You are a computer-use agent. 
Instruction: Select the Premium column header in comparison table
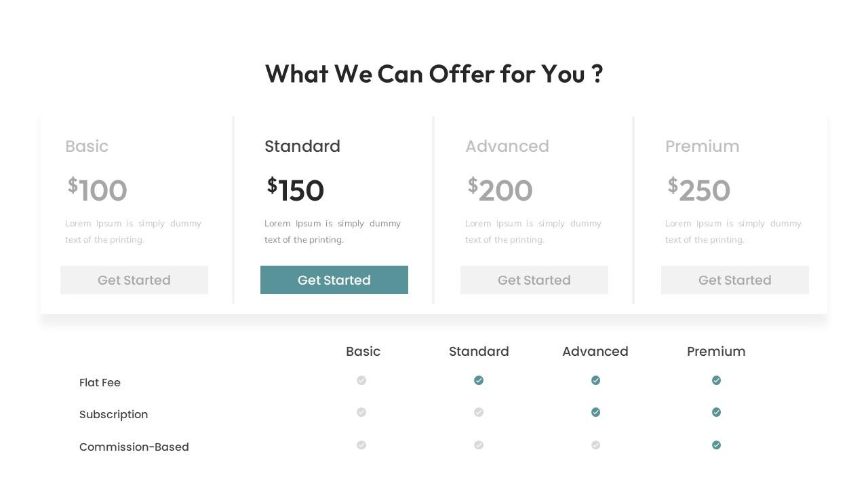716,351
